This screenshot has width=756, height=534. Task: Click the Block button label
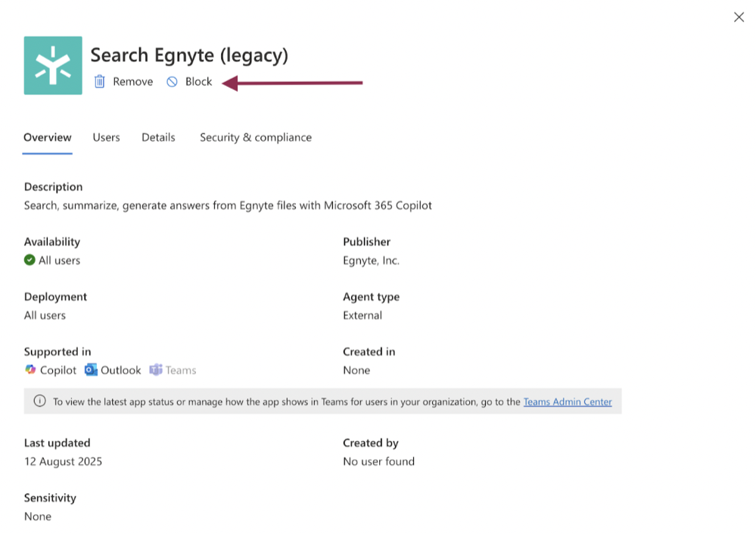199,81
